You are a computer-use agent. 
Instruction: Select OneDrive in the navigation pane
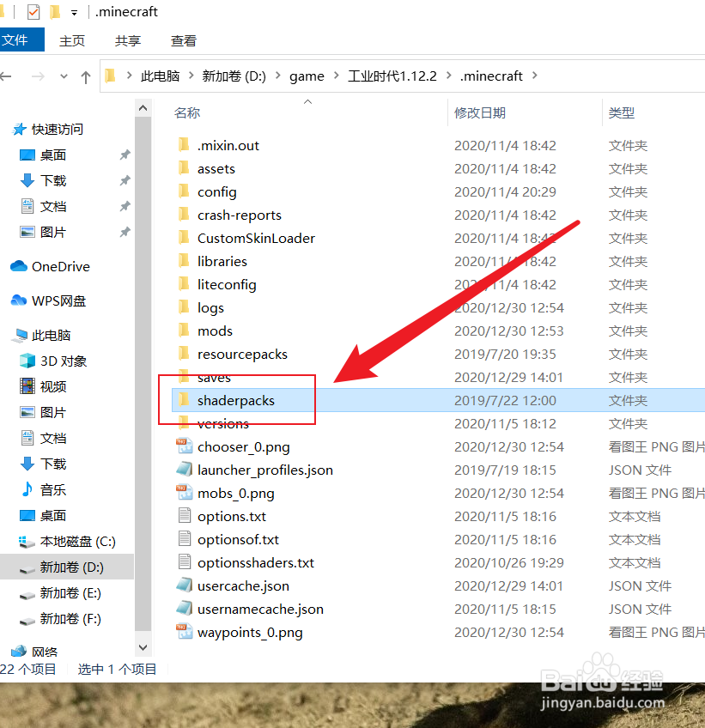point(60,266)
